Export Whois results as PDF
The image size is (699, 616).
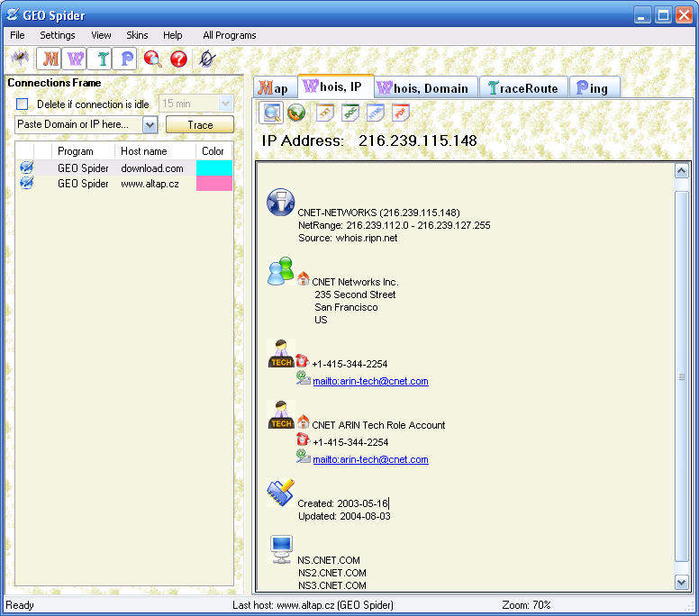[400, 113]
